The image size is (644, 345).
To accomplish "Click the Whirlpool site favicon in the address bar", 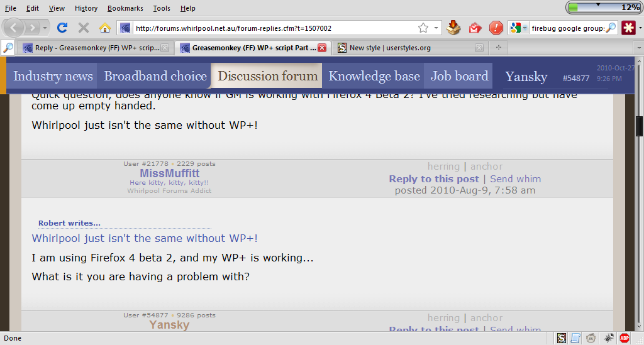I will [126, 28].
